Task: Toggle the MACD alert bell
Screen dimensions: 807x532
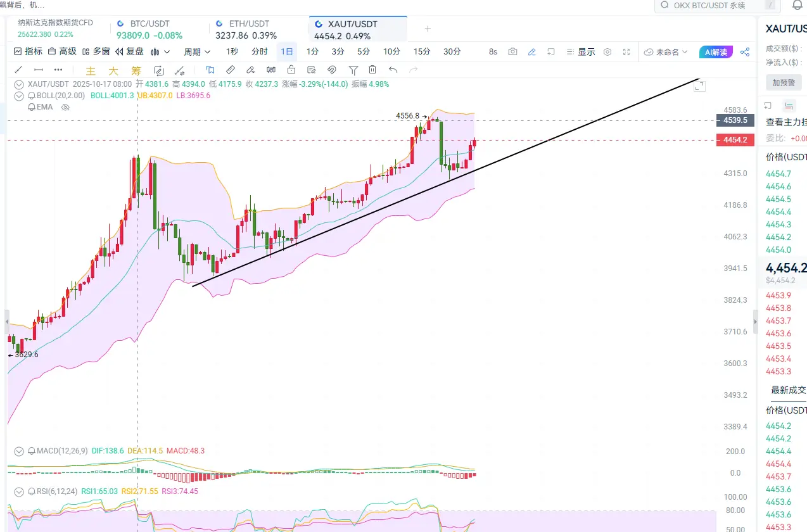Action: pyautogui.click(x=32, y=451)
